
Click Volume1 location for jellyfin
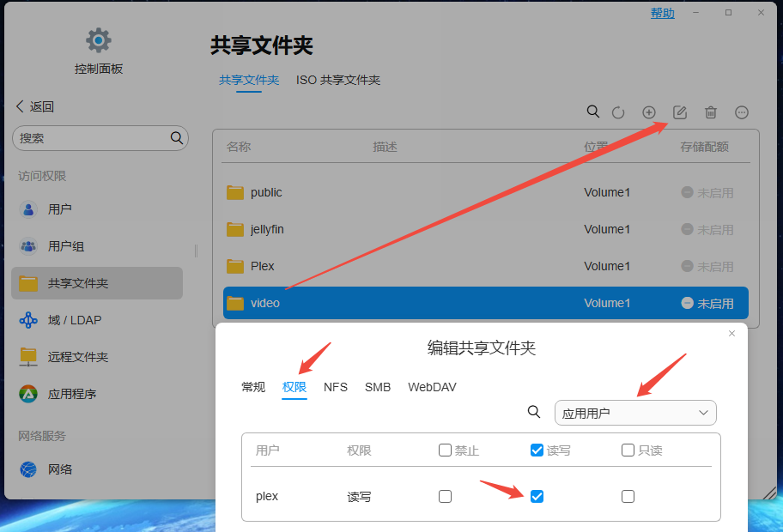[x=607, y=229]
